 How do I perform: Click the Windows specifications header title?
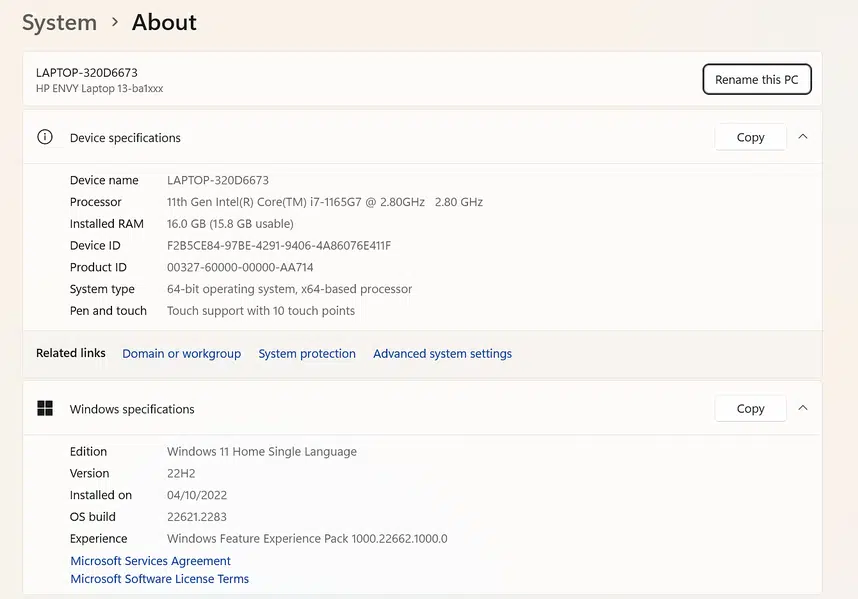pos(132,409)
